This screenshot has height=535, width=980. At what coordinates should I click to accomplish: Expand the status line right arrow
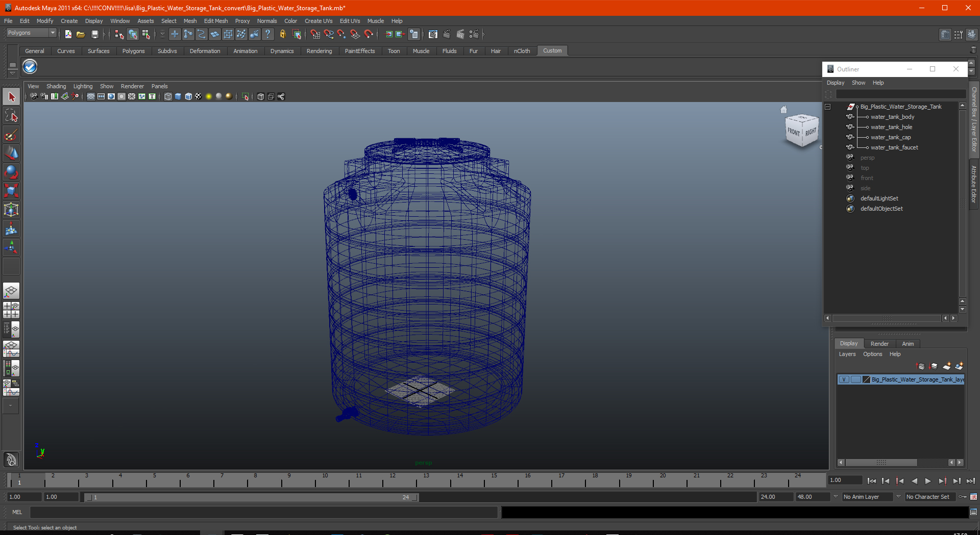pyautogui.click(x=483, y=34)
